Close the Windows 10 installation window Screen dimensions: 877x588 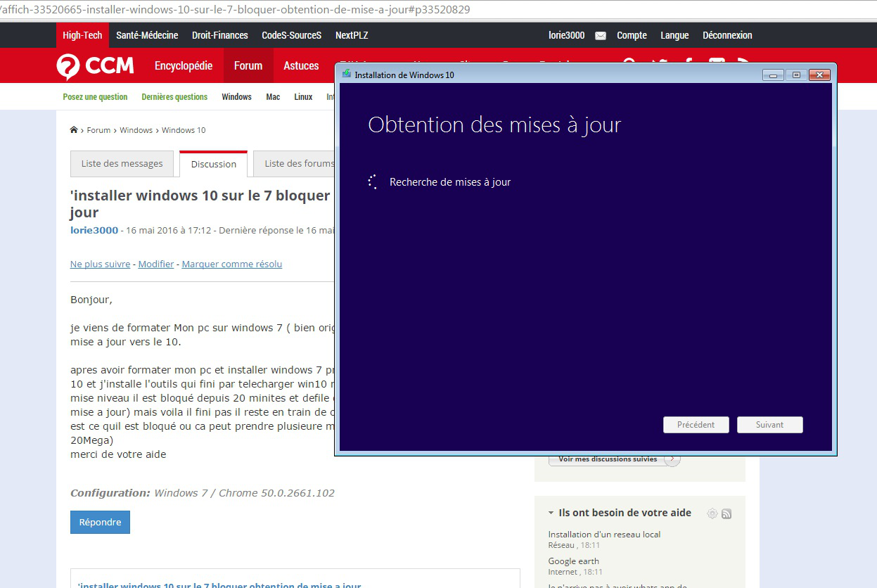tap(819, 75)
